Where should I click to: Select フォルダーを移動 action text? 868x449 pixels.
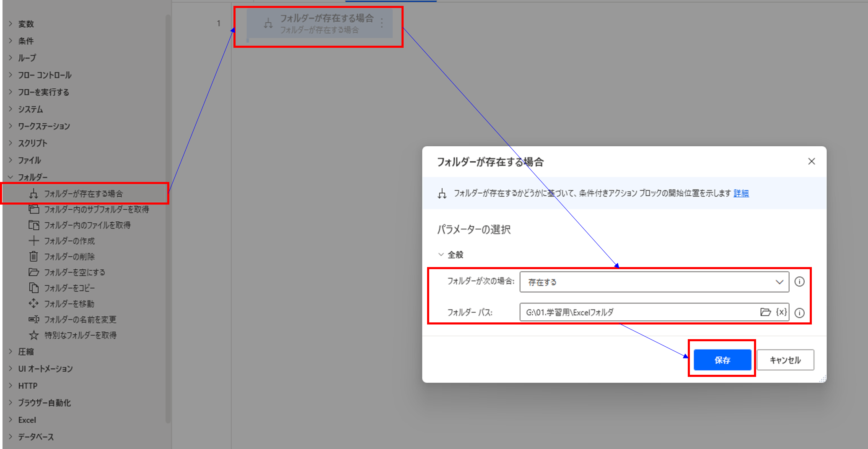click(x=69, y=304)
